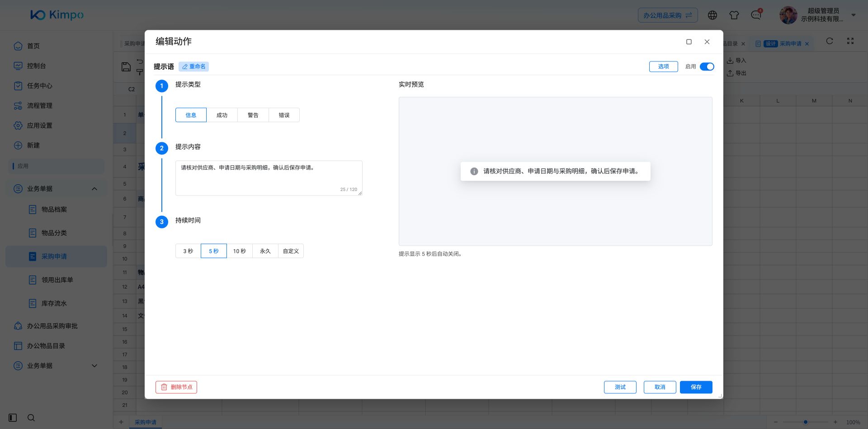The image size is (868, 429).
Task: Click the save disk icon in toolbar
Action: [x=126, y=67]
